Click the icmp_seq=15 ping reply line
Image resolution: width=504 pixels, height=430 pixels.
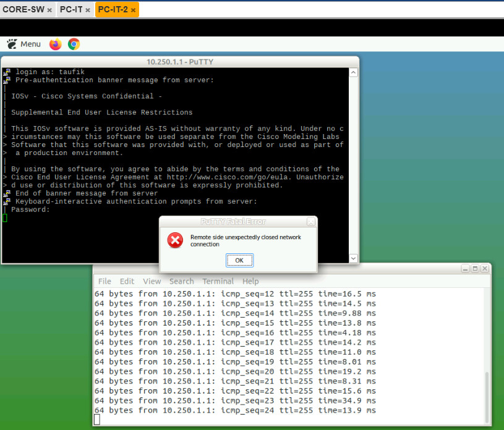(235, 322)
